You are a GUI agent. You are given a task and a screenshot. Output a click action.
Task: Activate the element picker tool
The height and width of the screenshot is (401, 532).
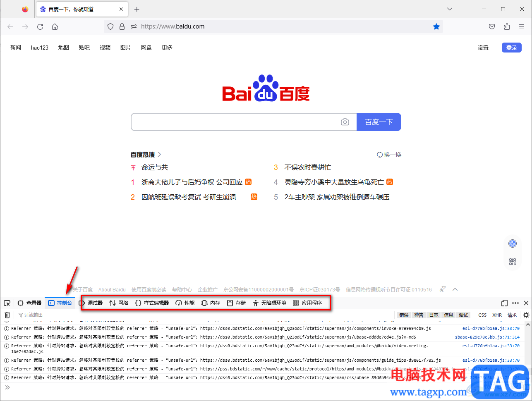(x=7, y=303)
